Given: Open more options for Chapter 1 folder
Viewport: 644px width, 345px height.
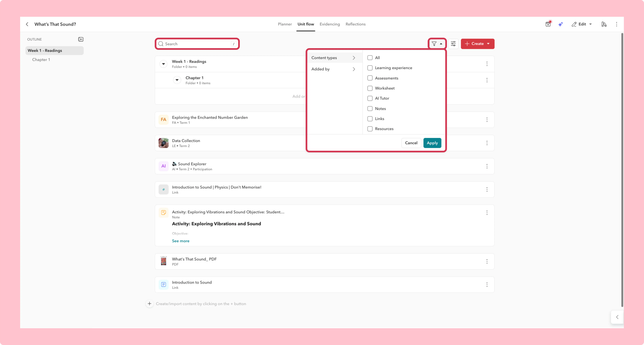Looking at the screenshot, I should click(x=487, y=80).
